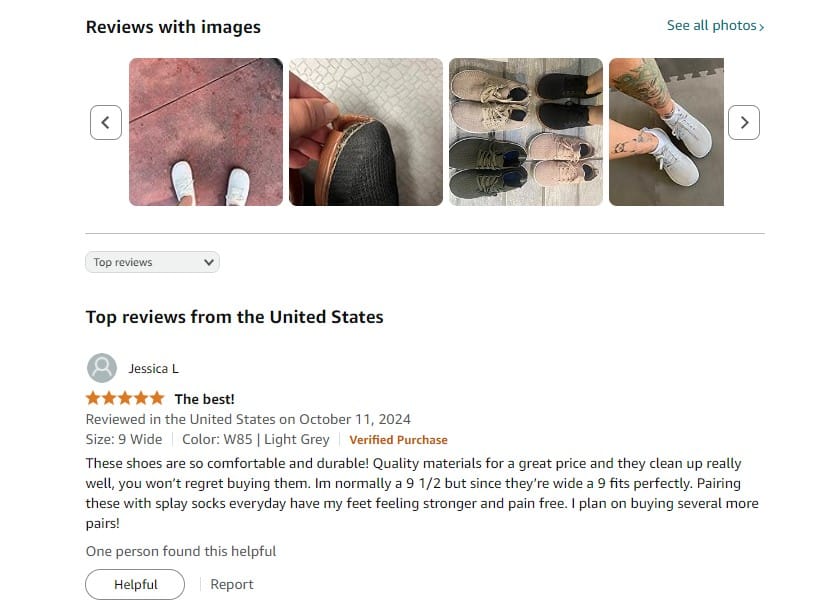View photo of white shoes on red pavement
Screen dimensions: 818x614
click(x=206, y=132)
